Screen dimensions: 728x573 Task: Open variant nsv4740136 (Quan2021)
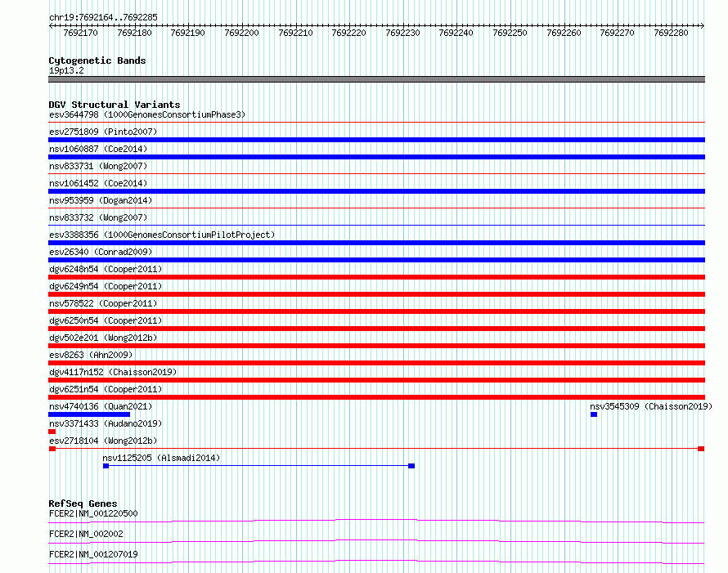pos(101,406)
